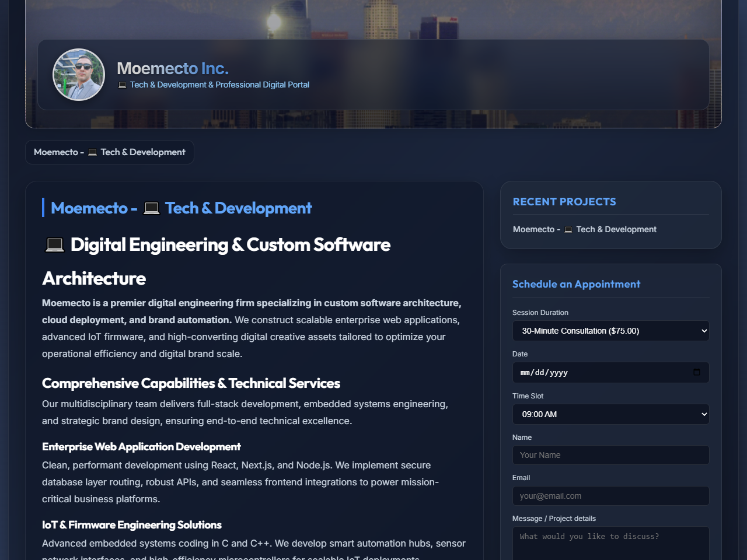Click the Date input field
Image resolution: width=747 pixels, height=560 pixels.
[610, 372]
